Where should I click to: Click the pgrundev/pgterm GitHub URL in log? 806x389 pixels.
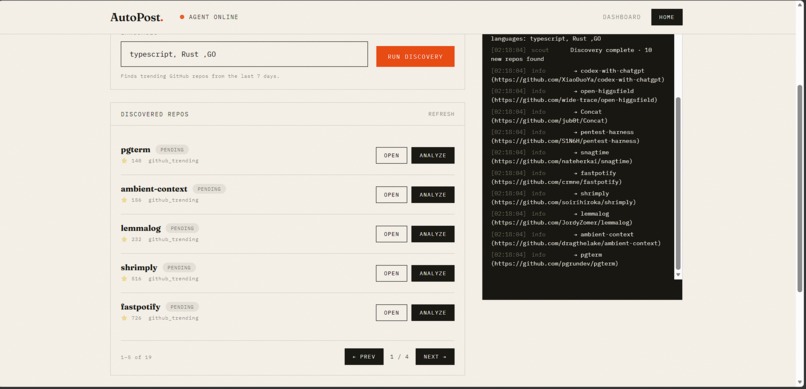555,264
